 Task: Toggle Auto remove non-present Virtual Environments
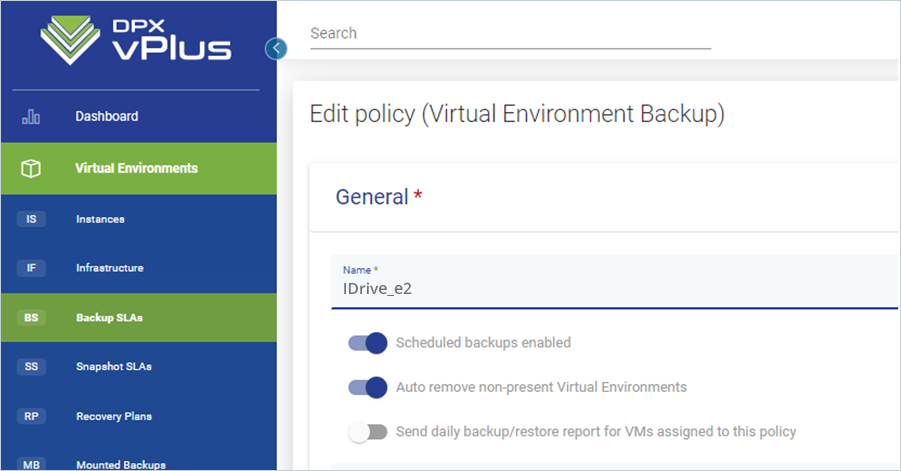coord(367,387)
